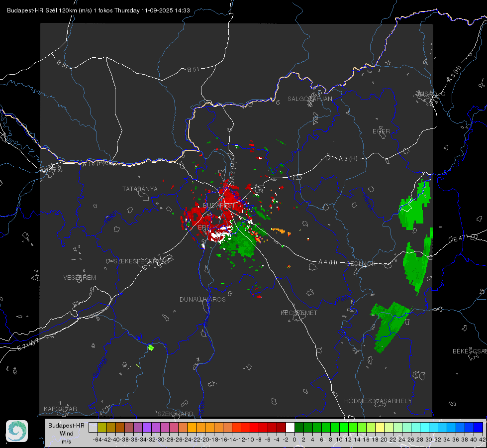
Task: Click the VESZPRÉM city label
Action: click(80, 278)
